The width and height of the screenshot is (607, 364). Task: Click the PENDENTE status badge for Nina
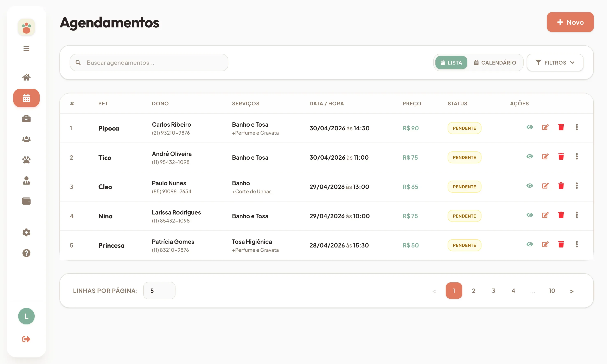pos(464,216)
